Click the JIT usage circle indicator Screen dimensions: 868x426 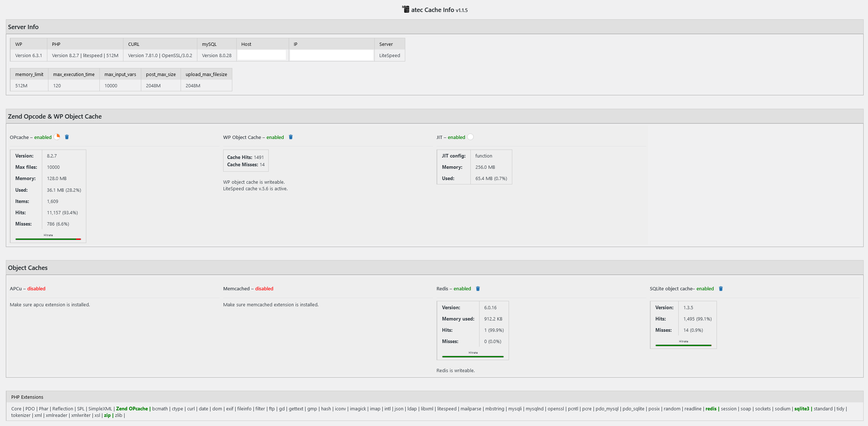point(470,137)
